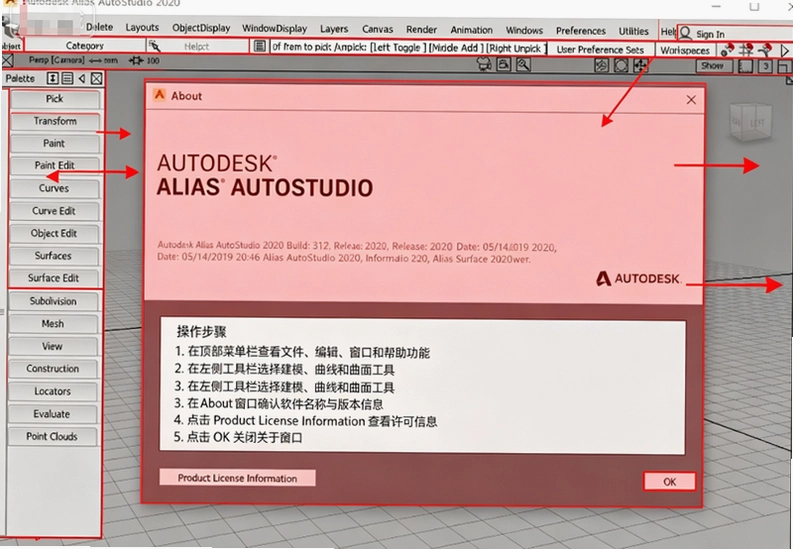Click the user profile icon next to Sign In
Screen dimensions: 793x549
click(x=685, y=33)
